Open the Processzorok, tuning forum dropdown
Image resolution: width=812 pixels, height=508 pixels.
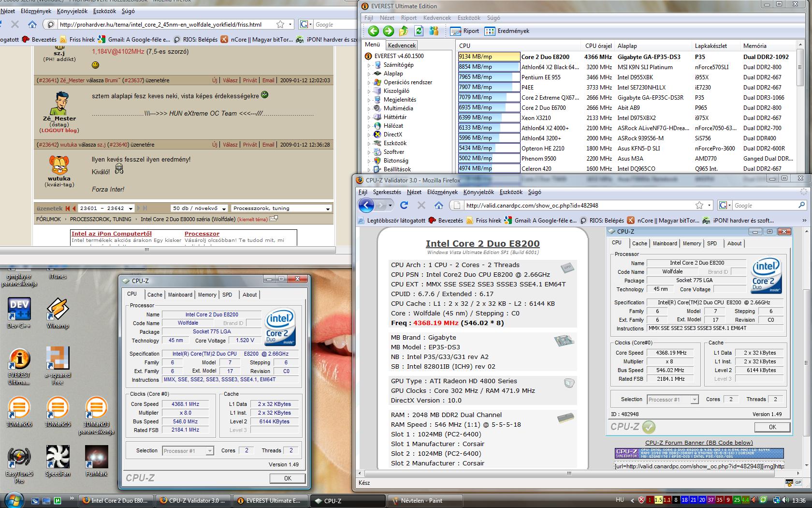click(x=281, y=209)
